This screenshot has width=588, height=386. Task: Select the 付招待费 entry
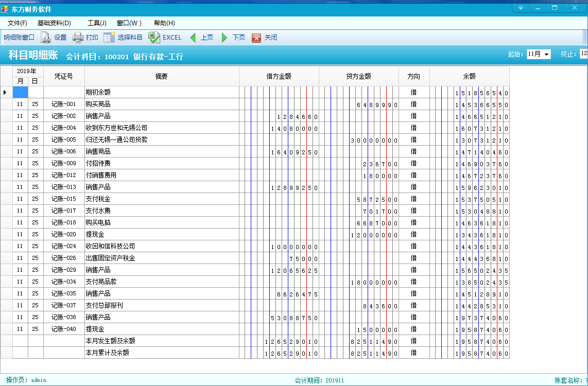[x=162, y=163]
